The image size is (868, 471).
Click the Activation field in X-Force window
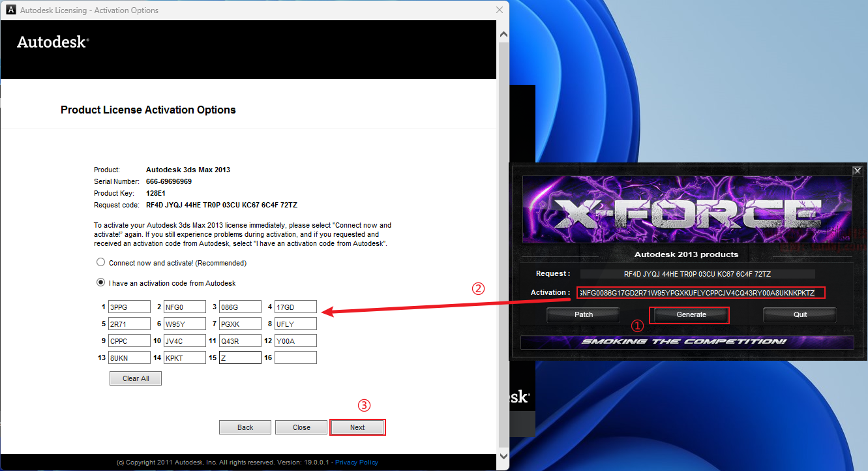[701, 293]
